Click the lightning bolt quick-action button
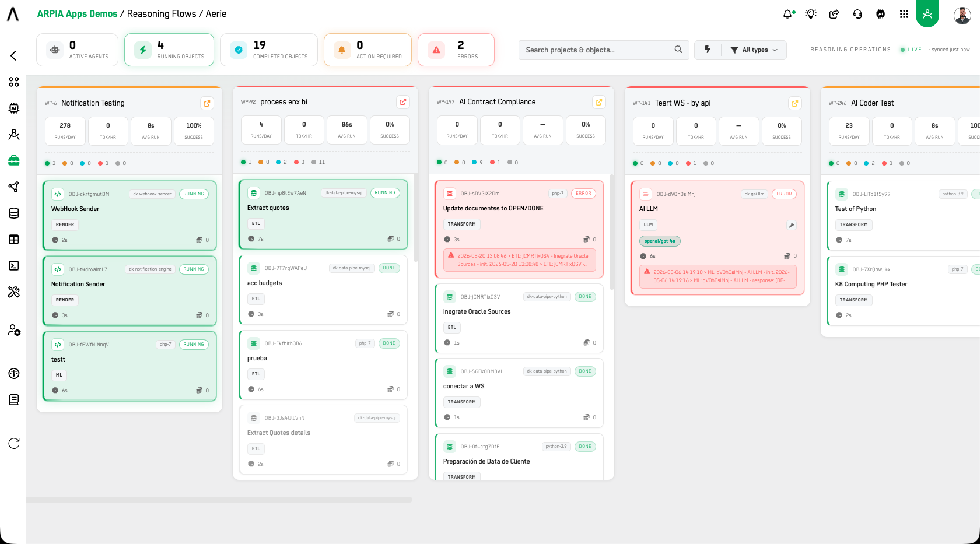 708,50
